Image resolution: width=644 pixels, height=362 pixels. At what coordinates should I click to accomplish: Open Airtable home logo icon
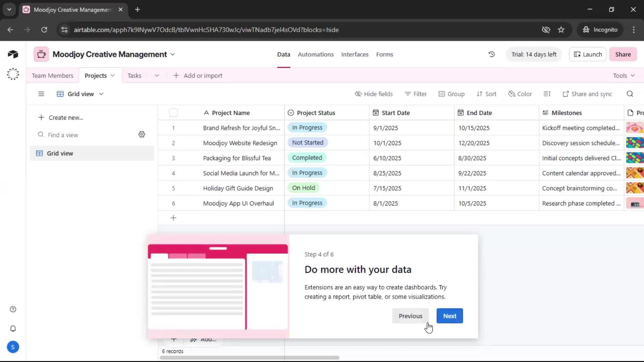pyautogui.click(x=13, y=54)
